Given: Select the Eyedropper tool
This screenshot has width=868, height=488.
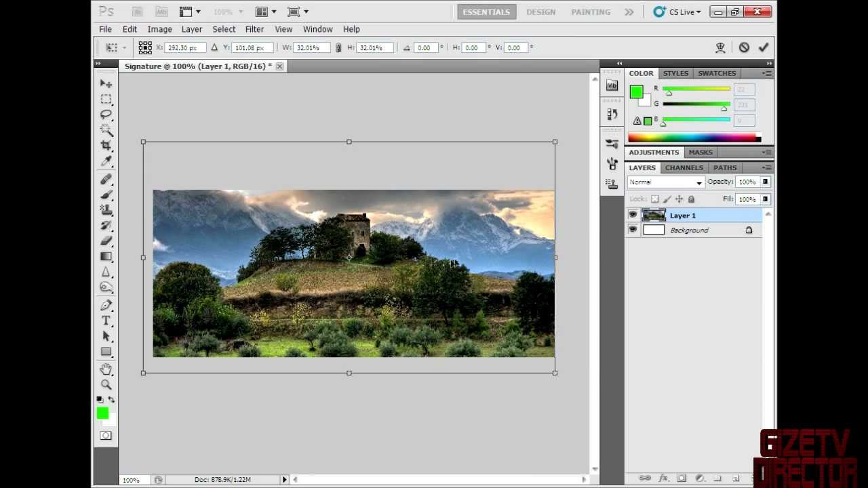Looking at the screenshot, I should tap(106, 161).
